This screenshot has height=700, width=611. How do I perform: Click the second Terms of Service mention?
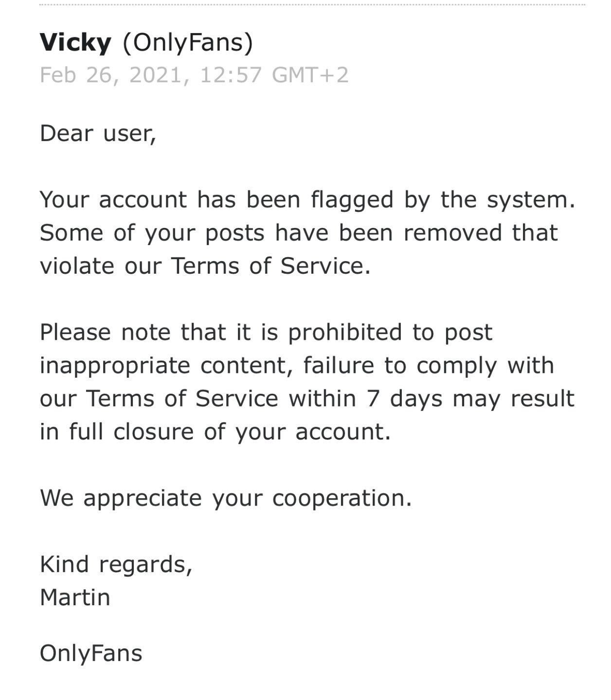click(x=182, y=399)
